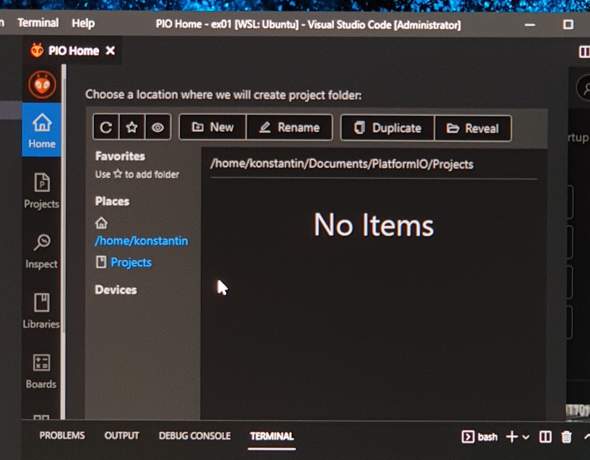Minimize the Visual Studio Code window

pos(530,25)
